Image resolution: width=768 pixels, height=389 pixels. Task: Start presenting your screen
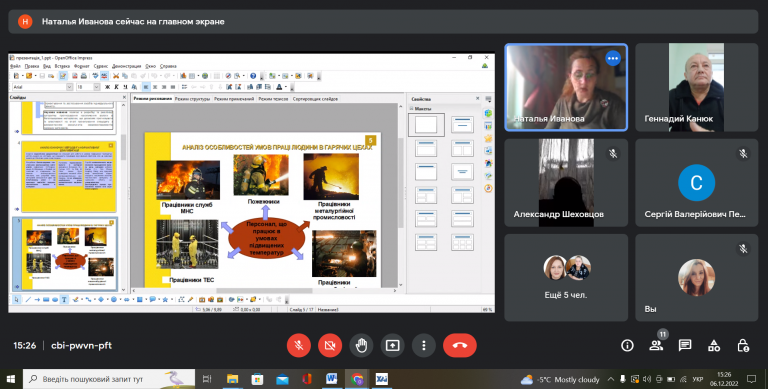coord(392,345)
